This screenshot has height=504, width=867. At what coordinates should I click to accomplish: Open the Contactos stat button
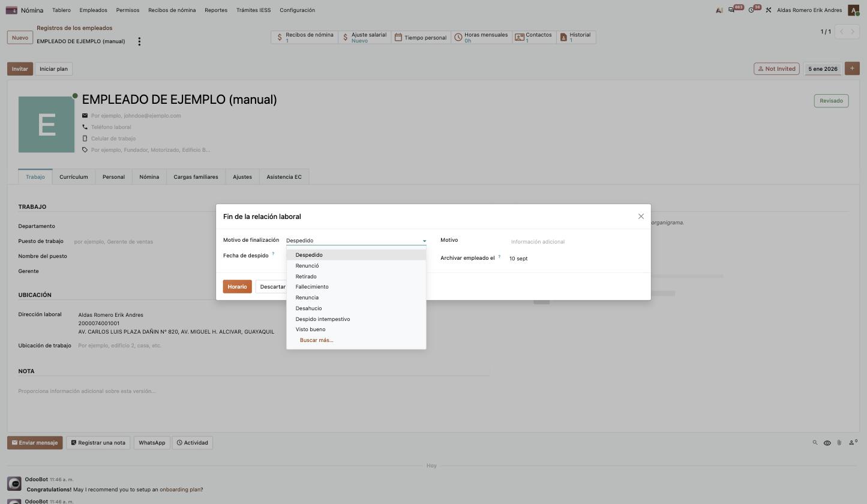(533, 37)
